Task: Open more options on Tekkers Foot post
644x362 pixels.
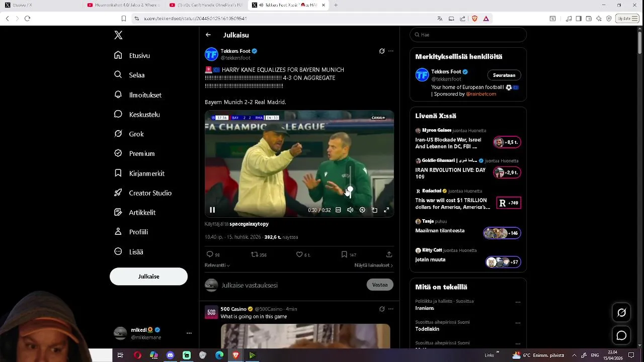Action: coord(391,51)
